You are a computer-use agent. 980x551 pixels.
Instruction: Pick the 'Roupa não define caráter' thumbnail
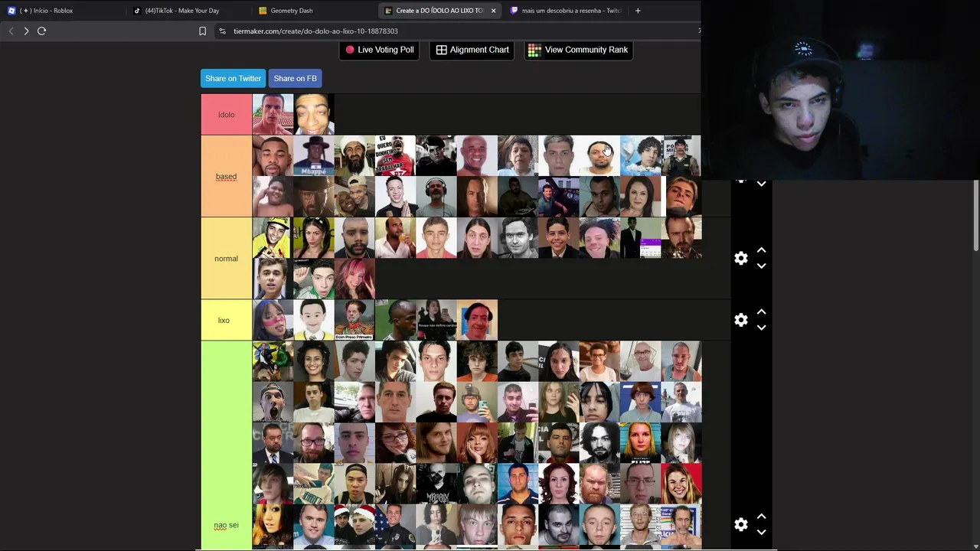point(436,320)
